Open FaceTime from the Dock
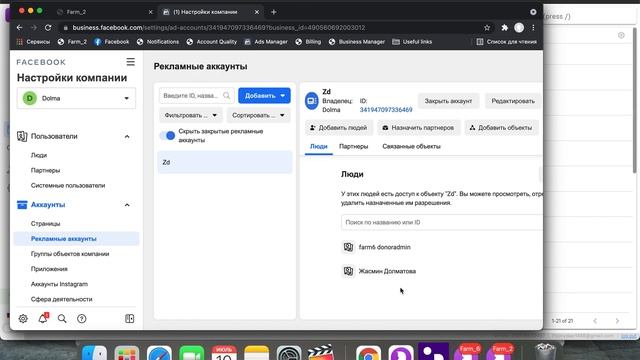 pos(191,353)
